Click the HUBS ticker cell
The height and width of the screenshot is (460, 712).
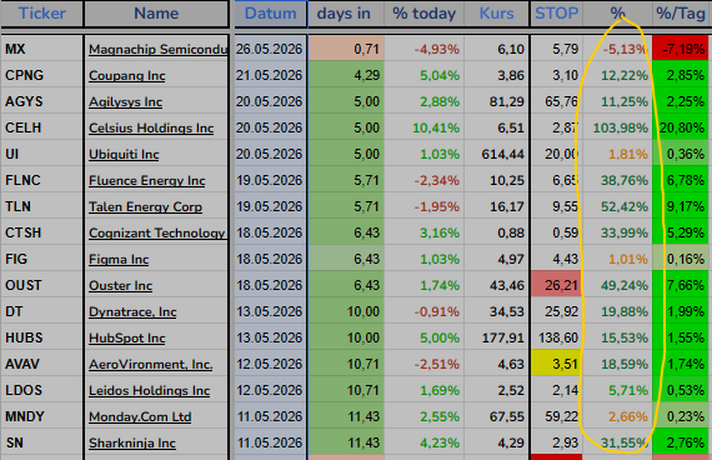coord(42,338)
